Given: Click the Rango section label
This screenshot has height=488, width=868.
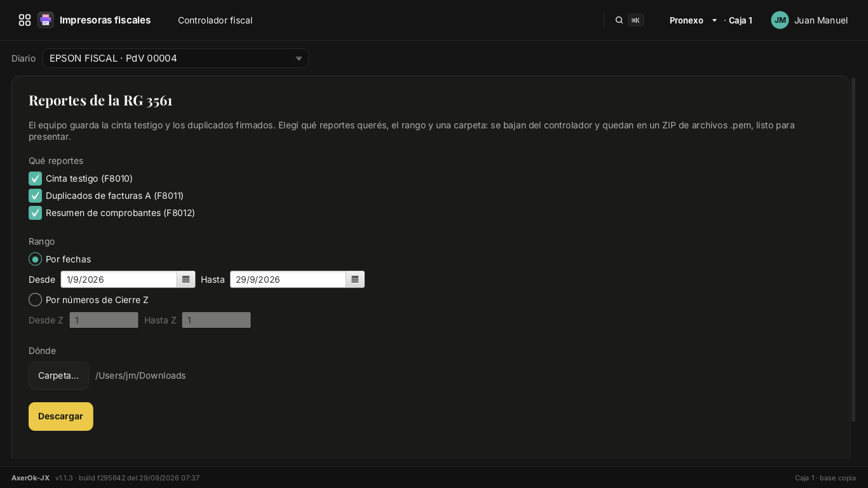Looking at the screenshot, I should pyautogui.click(x=42, y=241).
